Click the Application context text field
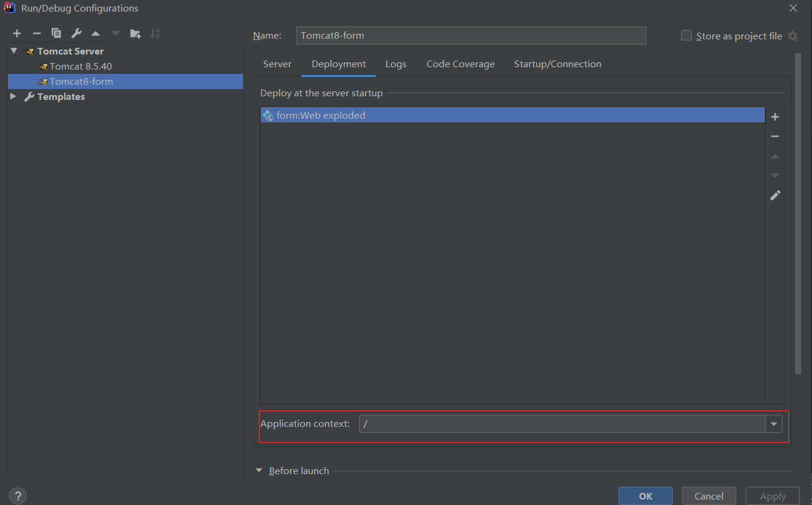 coord(562,424)
